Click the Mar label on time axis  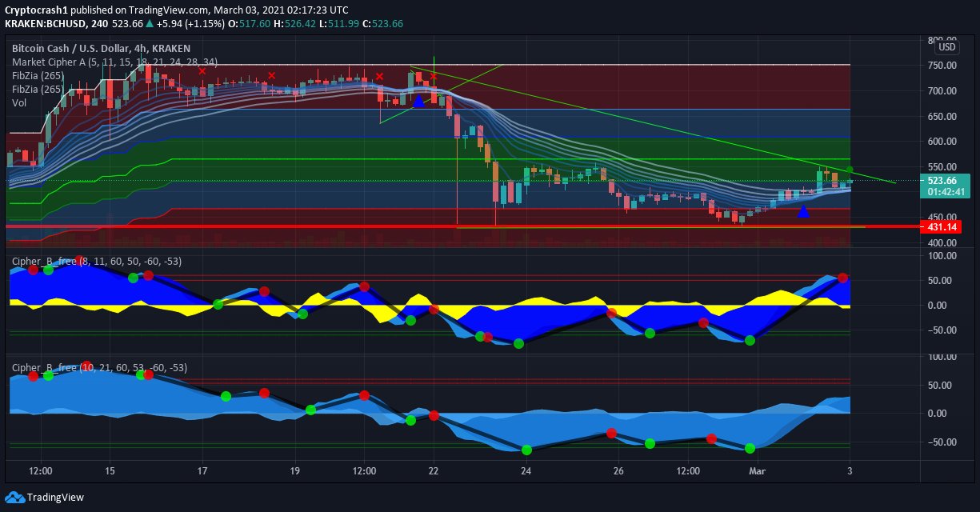(757, 470)
